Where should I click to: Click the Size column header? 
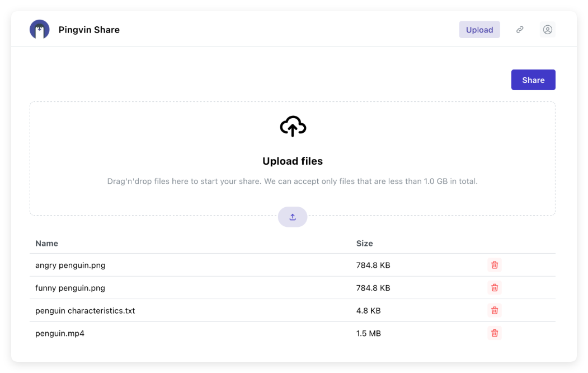click(365, 243)
